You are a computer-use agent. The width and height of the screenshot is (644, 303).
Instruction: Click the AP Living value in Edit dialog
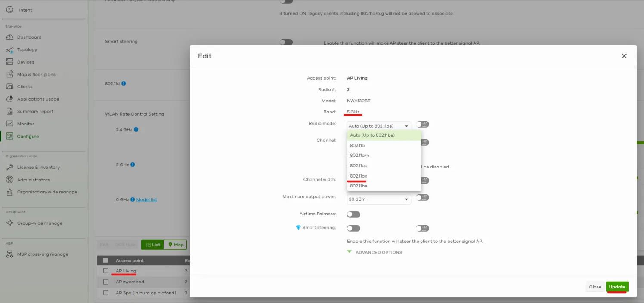tap(357, 78)
